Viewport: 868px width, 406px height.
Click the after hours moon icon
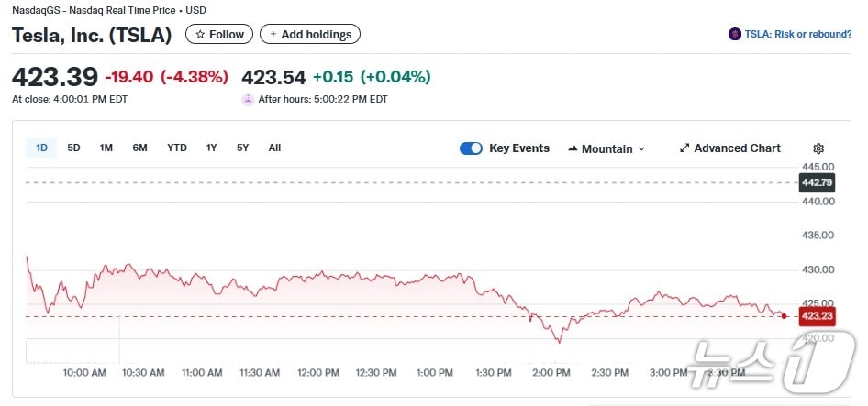click(248, 99)
